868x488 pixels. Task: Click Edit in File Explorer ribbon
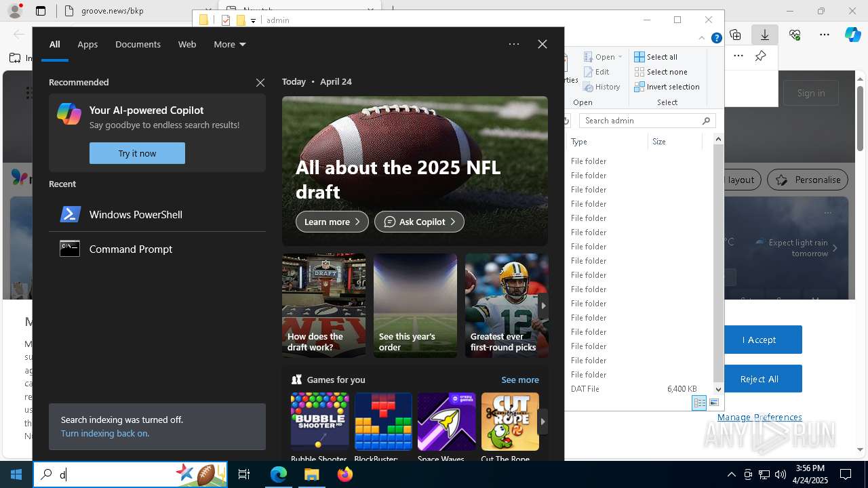(x=596, y=72)
